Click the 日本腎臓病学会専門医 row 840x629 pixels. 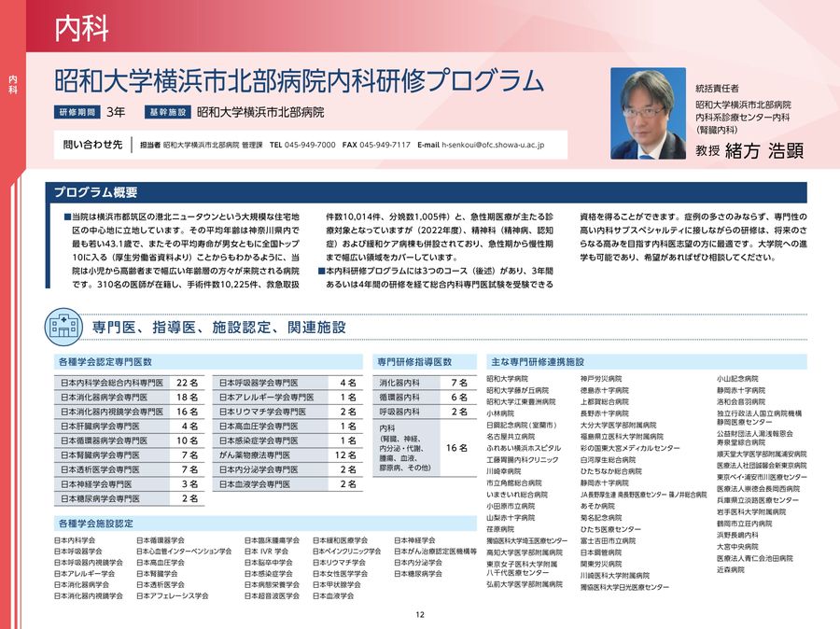129,454
